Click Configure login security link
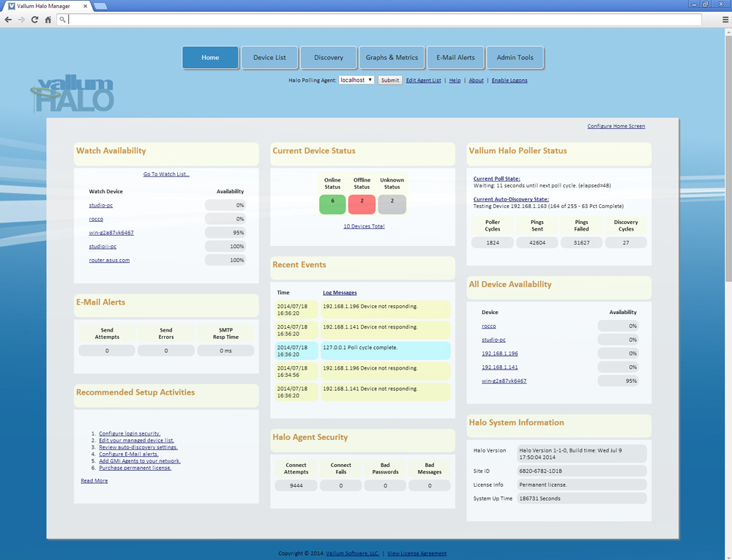Image resolution: width=732 pixels, height=560 pixels. pyautogui.click(x=130, y=433)
